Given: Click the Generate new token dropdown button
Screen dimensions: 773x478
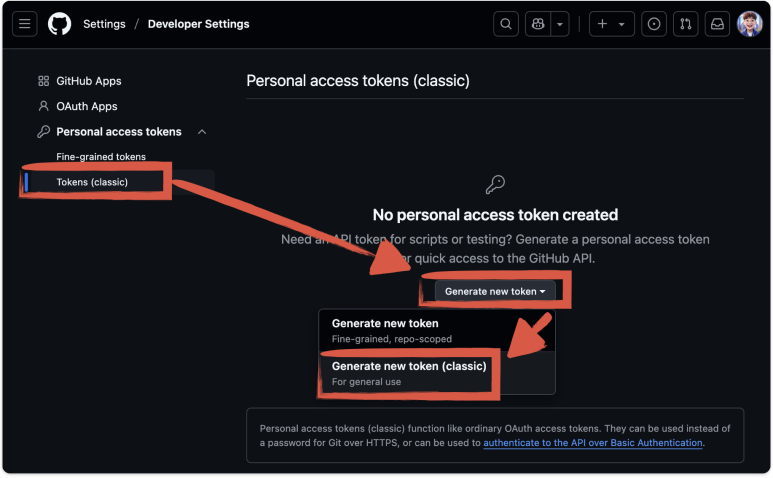Looking at the screenshot, I should click(x=495, y=291).
